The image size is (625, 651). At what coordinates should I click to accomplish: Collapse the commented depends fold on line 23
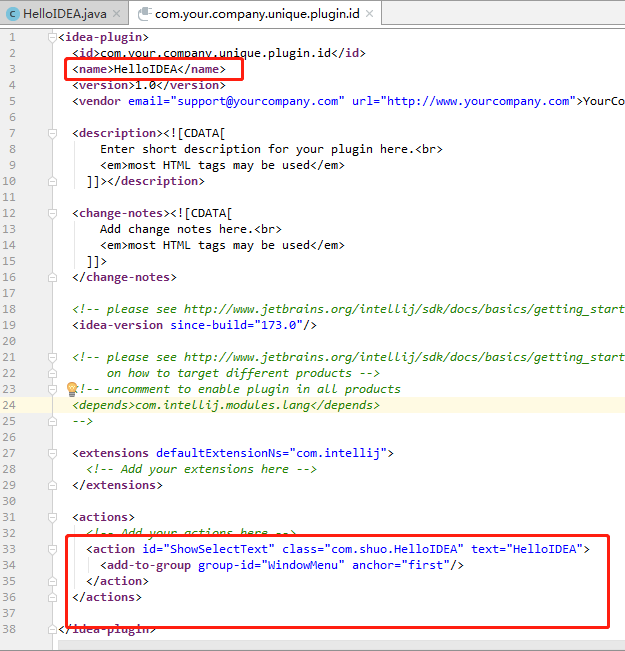pos(52,389)
